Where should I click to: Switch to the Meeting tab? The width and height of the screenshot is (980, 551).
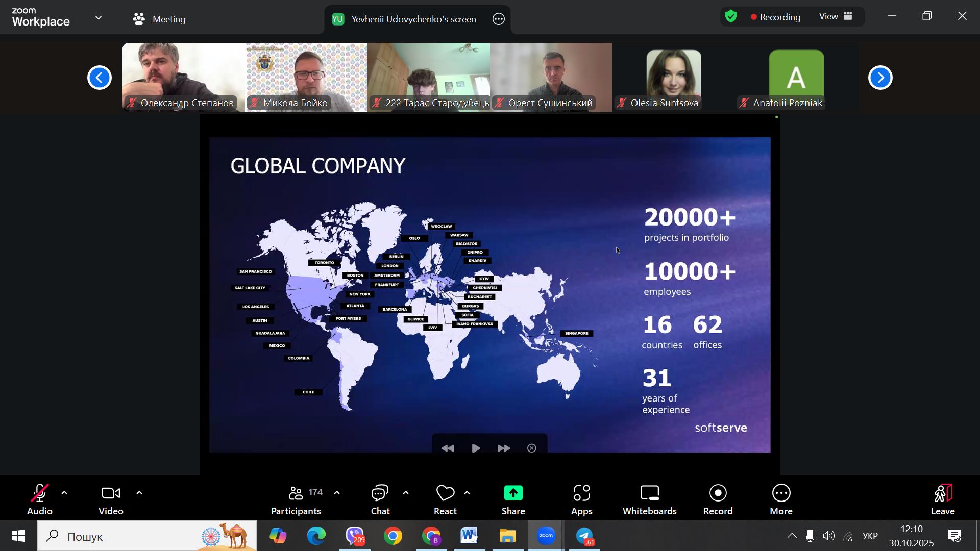tap(159, 19)
